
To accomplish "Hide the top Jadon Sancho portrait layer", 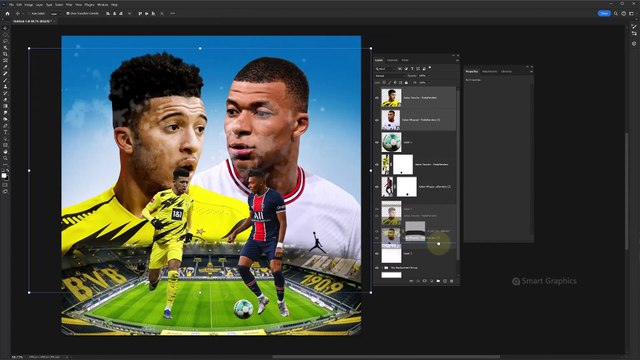I will tap(377, 98).
